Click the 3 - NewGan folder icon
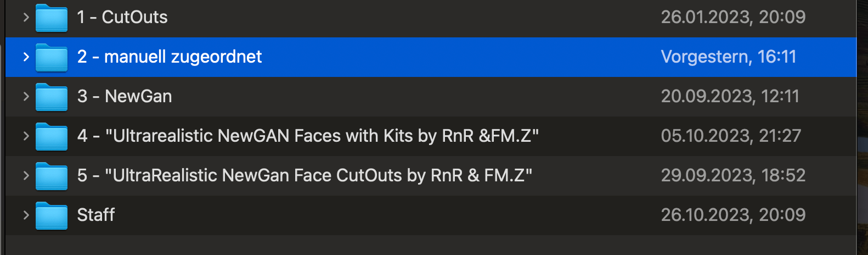This screenshot has height=255, width=868. tap(52, 97)
